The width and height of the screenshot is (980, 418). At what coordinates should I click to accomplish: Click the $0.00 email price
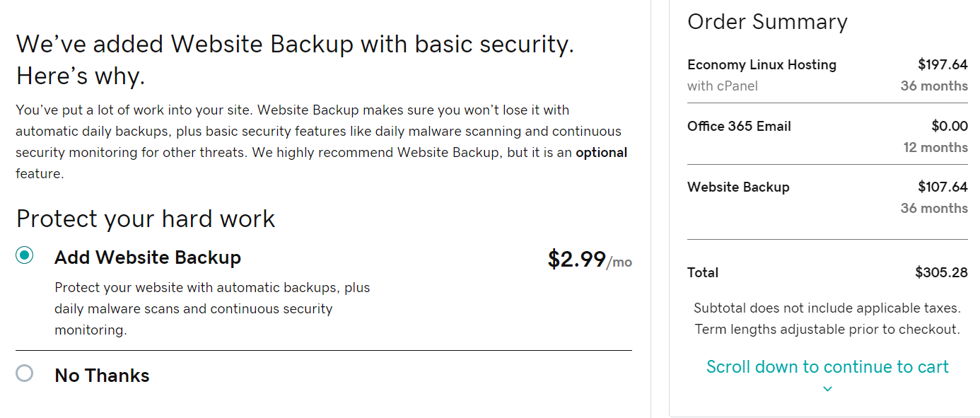point(950,126)
